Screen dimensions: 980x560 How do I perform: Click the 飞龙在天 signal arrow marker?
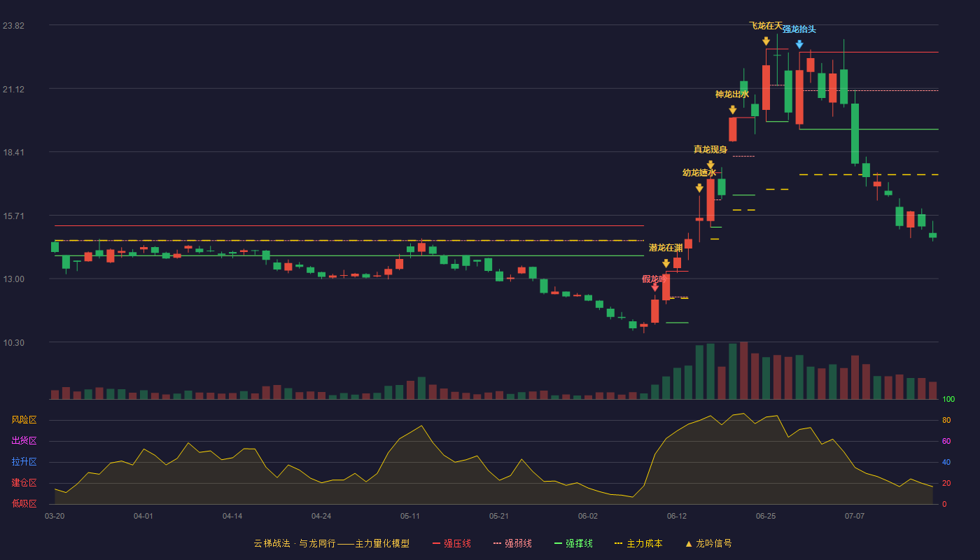point(766,41)
